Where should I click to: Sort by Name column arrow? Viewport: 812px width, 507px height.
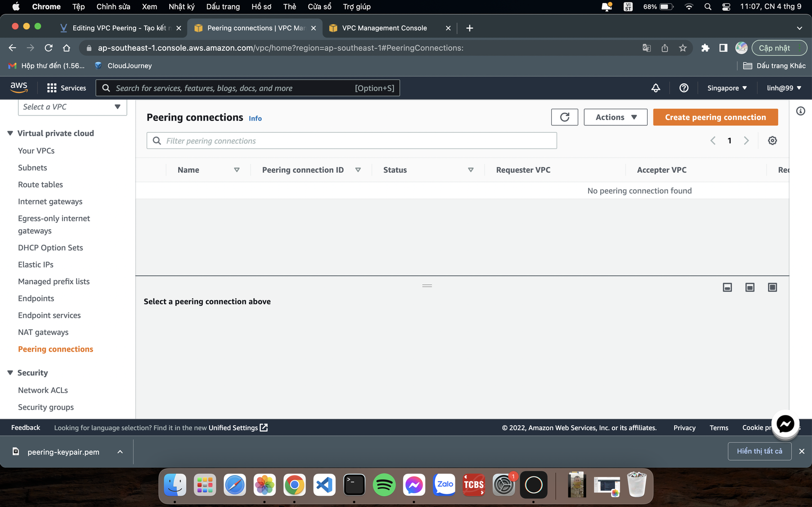point(237,170)
